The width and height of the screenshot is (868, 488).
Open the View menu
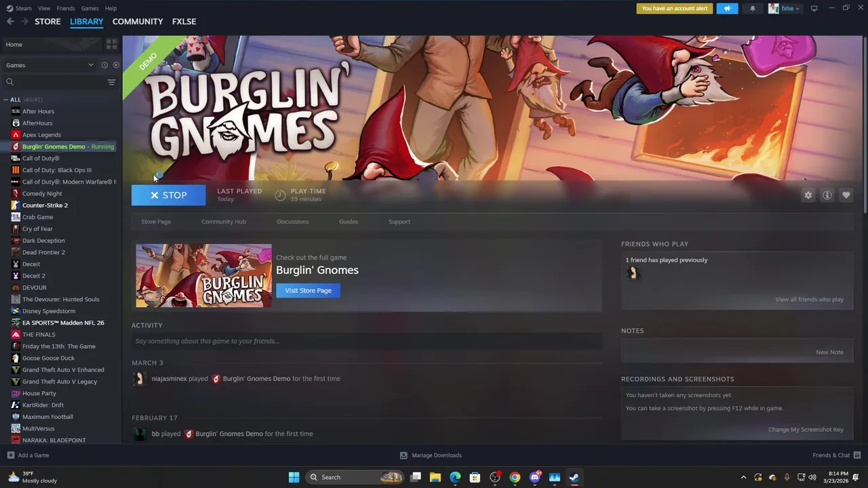[44, 8]
